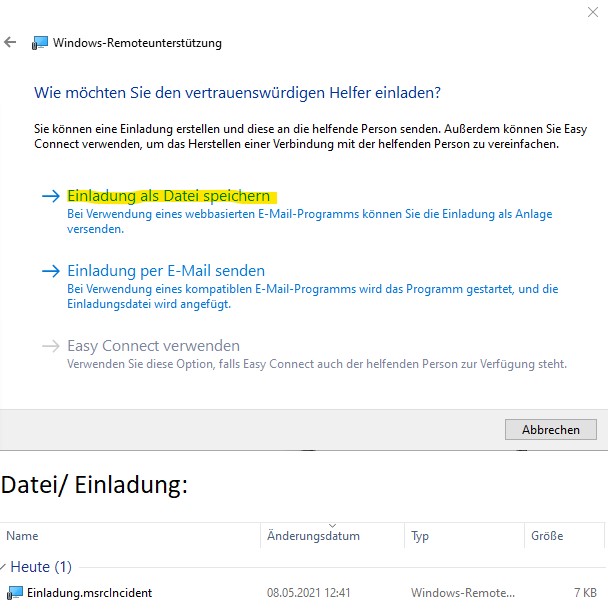Collapse the 'Heute (1)' group chevron
Screen dimensions: 613x611
click(x=4, y=567)
